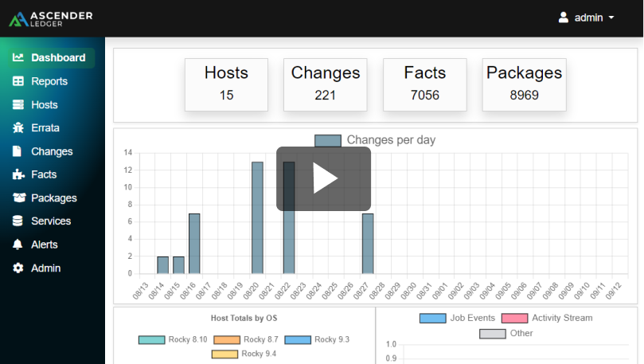Click the 08/14 bar in chart
Screen dimensions: 644x364
pos(162,265)
